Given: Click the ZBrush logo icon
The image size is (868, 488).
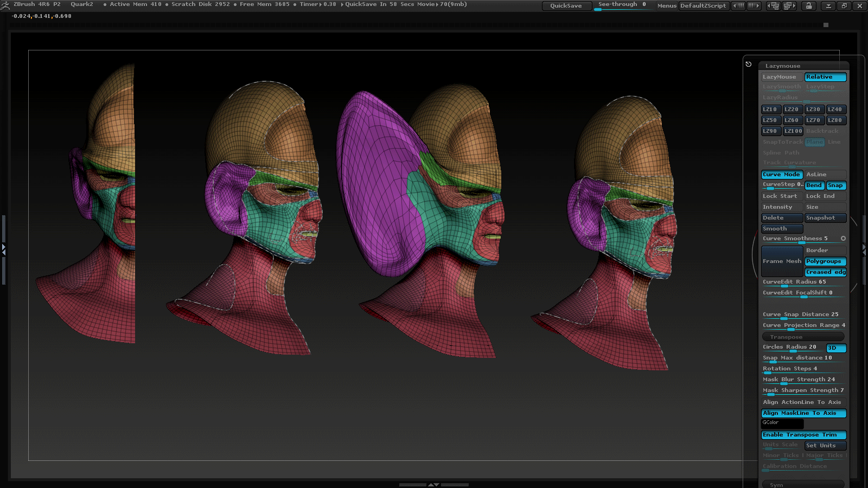Looking at the screenshot, I should (x=5, y=5).
